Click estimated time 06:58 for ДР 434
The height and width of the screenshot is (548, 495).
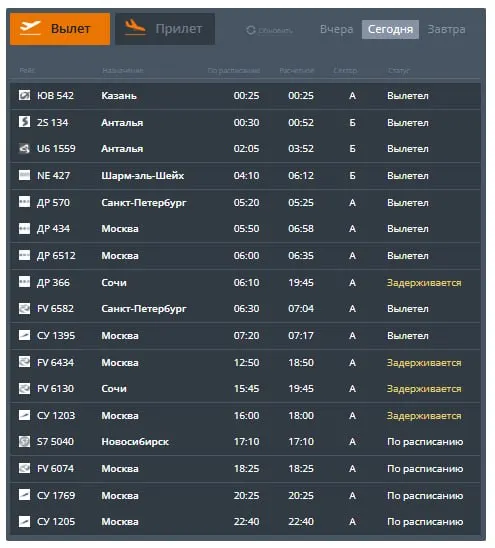[x=301, y=229]
